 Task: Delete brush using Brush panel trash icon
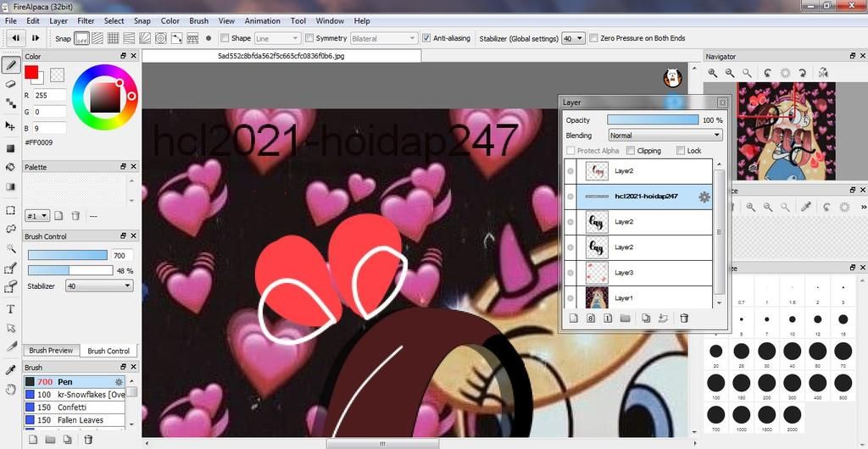coord(87,440)
